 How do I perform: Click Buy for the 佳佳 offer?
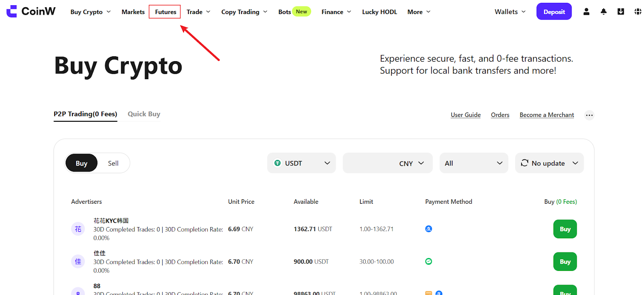coord(565,262)
